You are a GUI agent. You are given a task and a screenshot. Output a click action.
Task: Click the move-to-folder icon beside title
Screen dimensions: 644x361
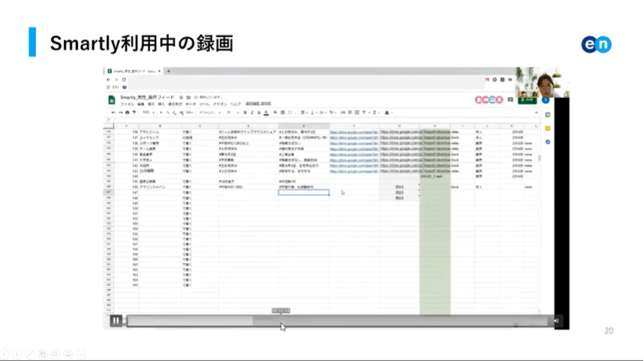(188, 97)
